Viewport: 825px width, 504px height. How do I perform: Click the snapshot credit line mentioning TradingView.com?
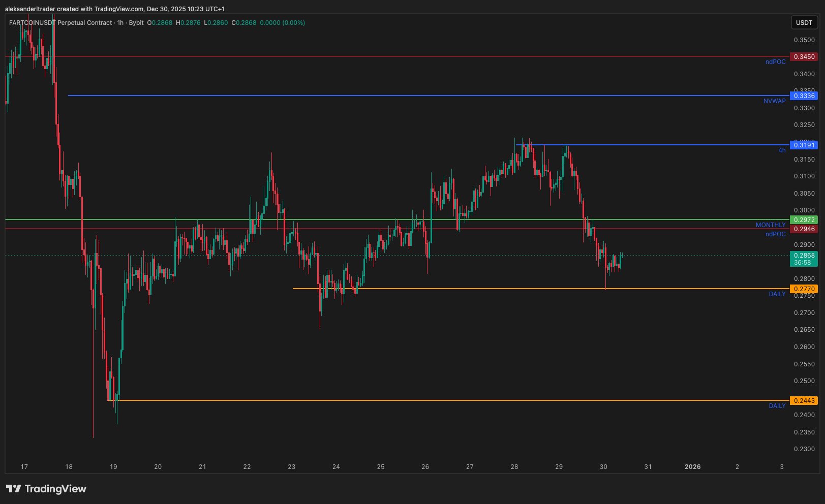115,9
